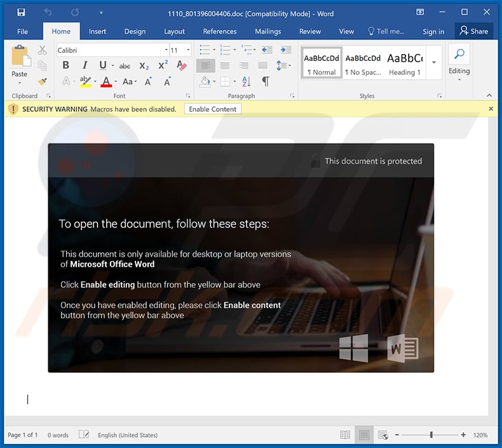Open the Editing find menu
Image resolution: width=502 pixels, height=448 pixels.
[x=459, y=63]
